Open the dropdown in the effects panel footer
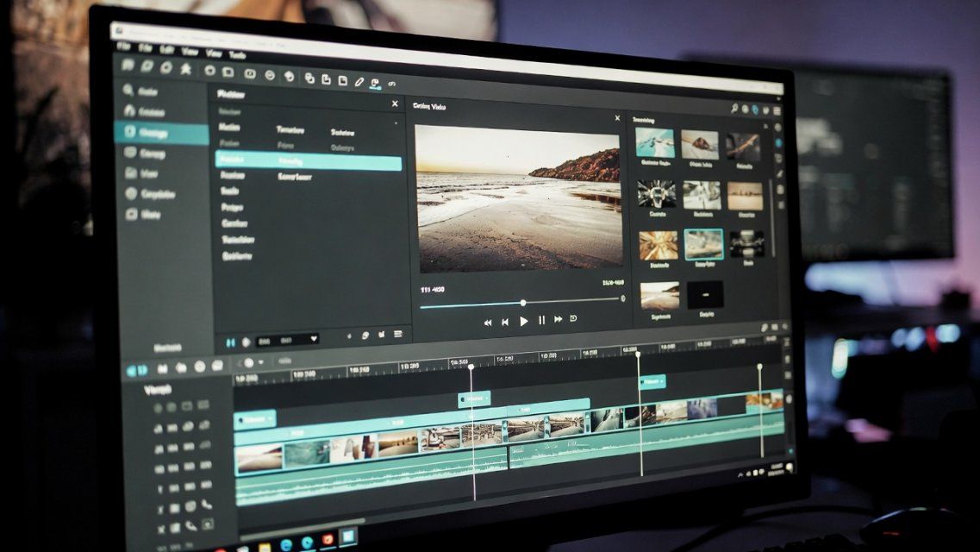The width and height of the screenshot is (980, 552). click(x=313, y=339)
